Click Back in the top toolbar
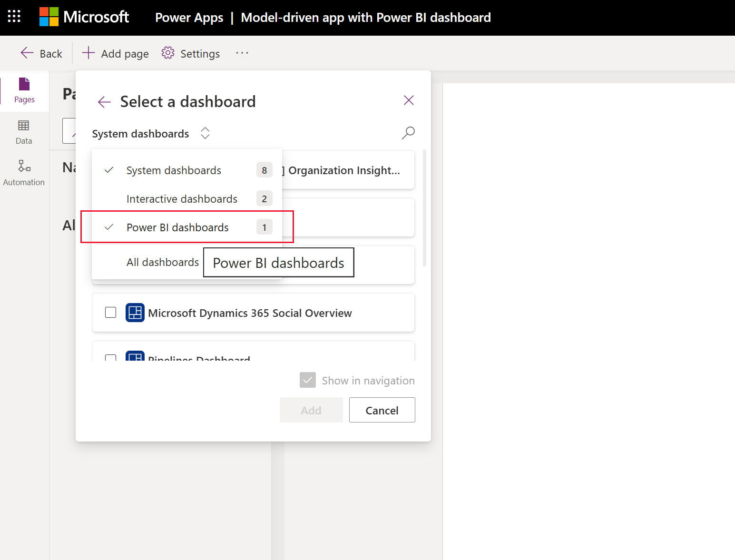735x560 pixels. tap(41, 53)
